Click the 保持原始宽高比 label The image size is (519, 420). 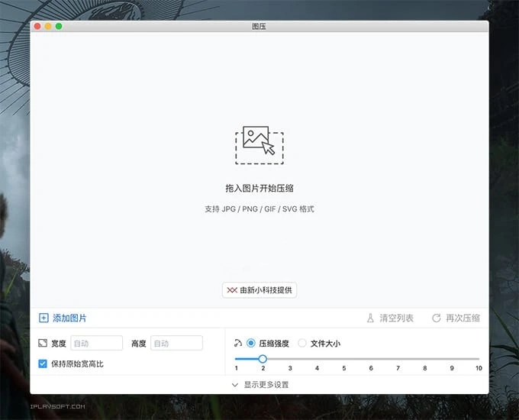77,363
